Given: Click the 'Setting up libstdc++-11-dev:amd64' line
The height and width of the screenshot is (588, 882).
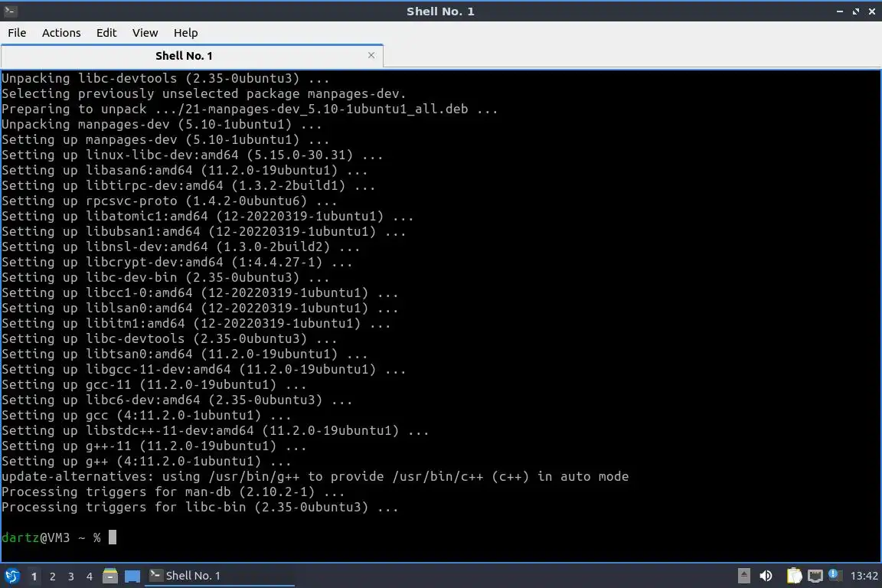Looking at the screenshot, I should click(x=215, y=430).
